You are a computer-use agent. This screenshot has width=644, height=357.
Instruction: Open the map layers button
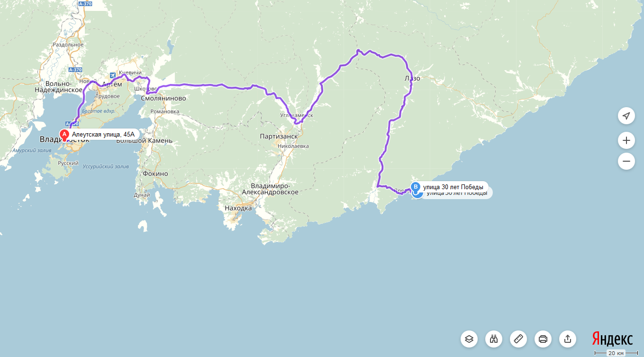[x=469, y=339]
